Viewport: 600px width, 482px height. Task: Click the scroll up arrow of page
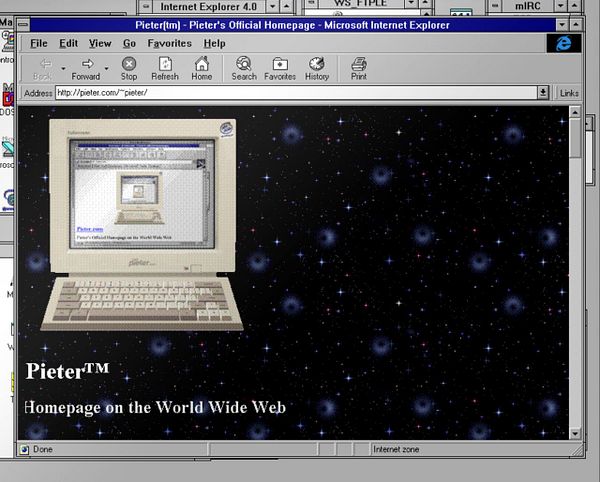pyautogui.click(x=575, y=112)
